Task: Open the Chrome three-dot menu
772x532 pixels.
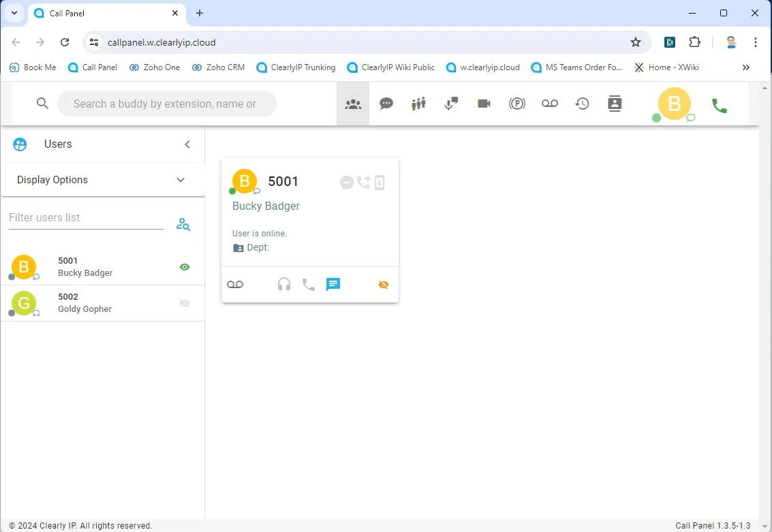Action: tap(755, 42)
